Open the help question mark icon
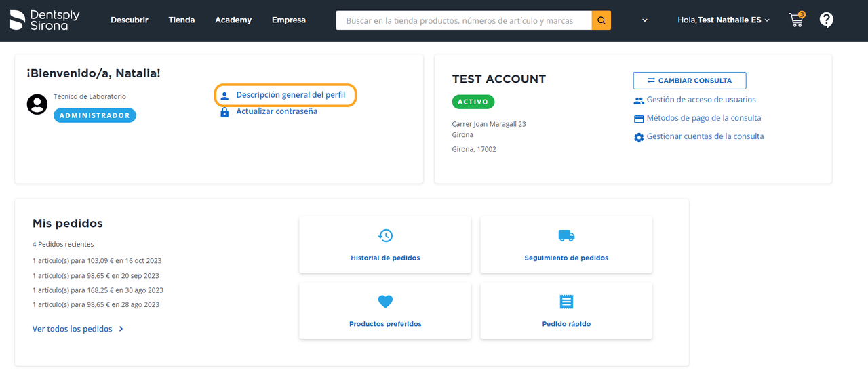 tap(826, 20)
